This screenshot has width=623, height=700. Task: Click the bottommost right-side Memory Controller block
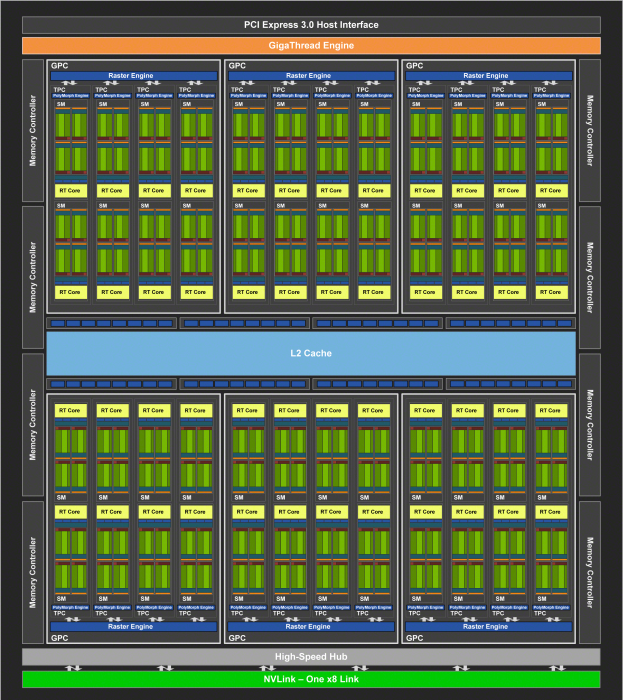[x=590, y=572]
